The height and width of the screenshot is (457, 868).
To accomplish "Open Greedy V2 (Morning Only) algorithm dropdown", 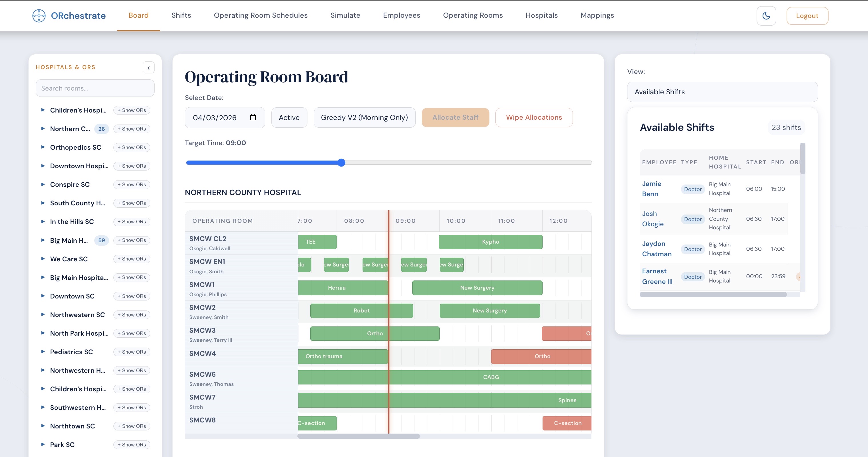I will 364,117.
